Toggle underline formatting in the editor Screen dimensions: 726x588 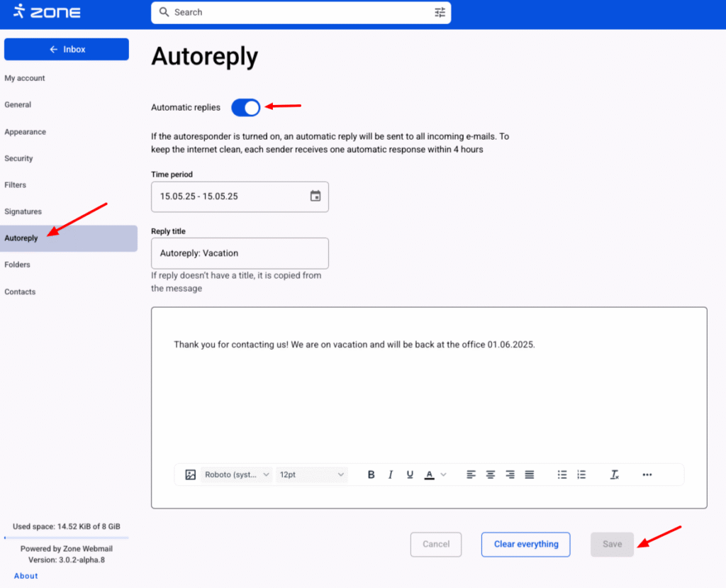pos(410,475)
